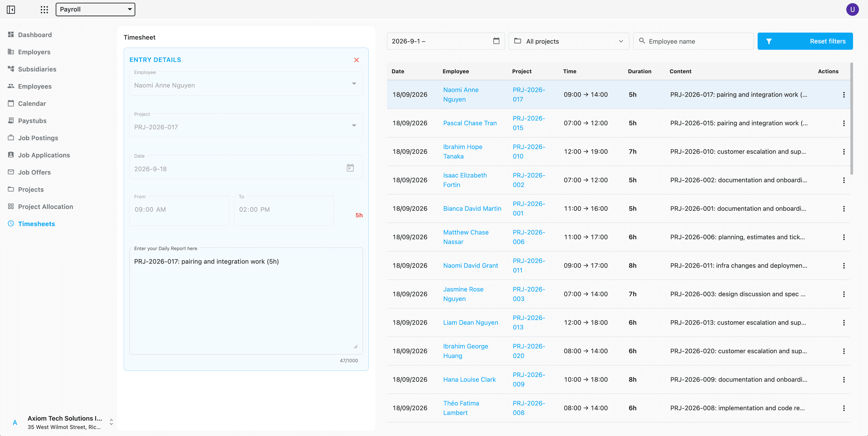Click the To time field
This screenshot has width=868, height=436.
(x=284, y=210)
